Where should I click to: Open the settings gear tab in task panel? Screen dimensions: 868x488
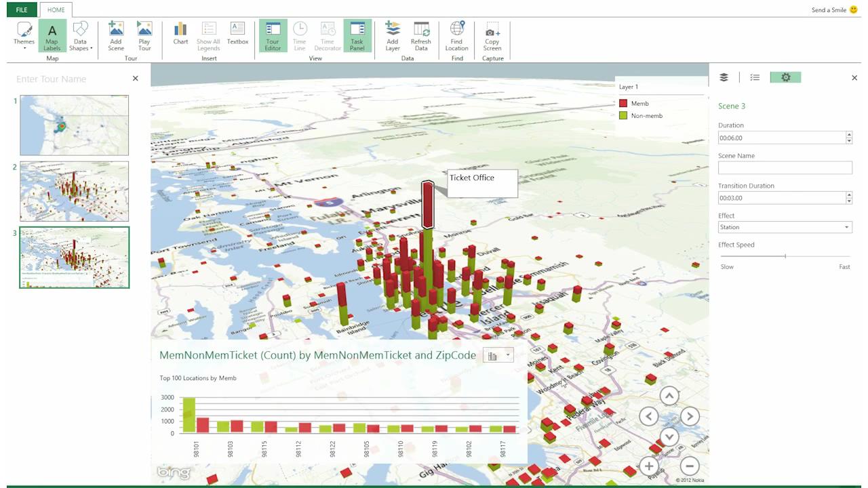(785, 77)
